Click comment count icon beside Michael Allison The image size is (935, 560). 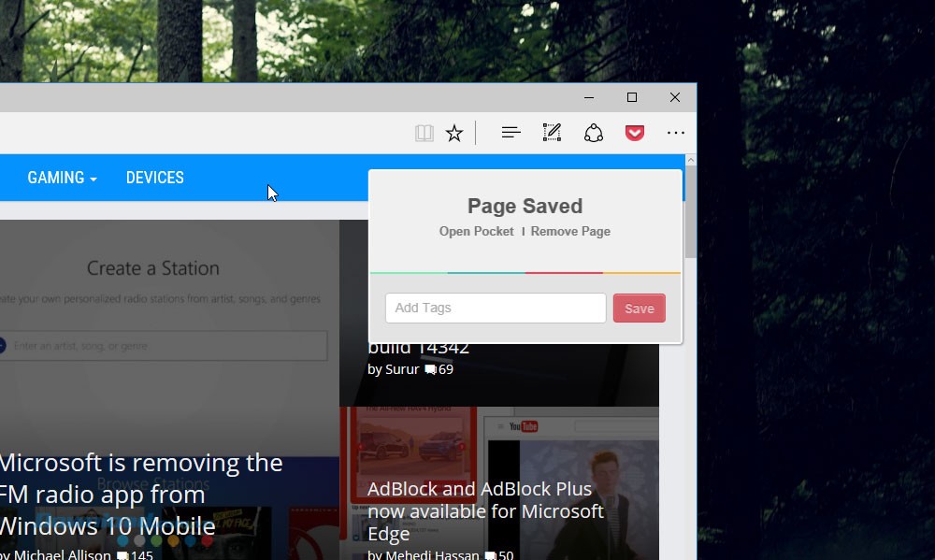click(x=122, y=553)
